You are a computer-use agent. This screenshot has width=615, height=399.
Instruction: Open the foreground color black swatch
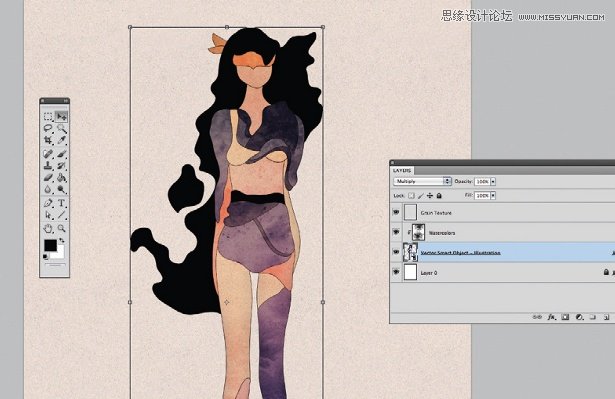(50, 245)
